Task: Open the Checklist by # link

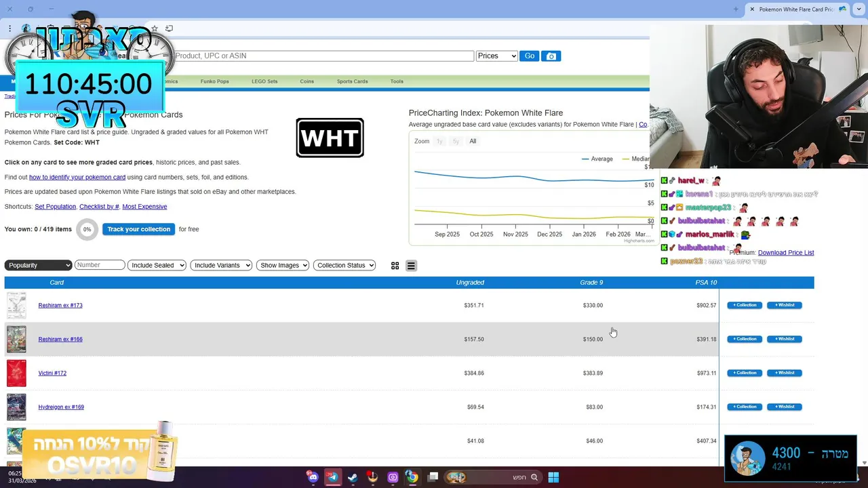Action: pos(99,207)
